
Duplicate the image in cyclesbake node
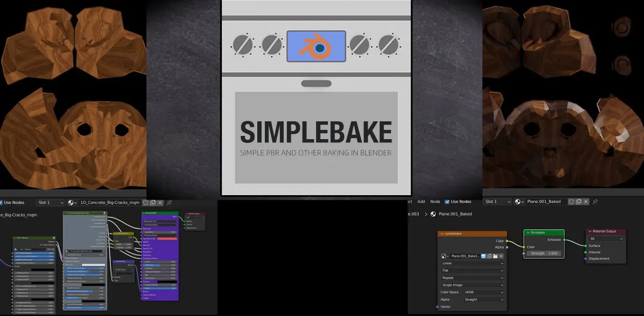point(490,256)
